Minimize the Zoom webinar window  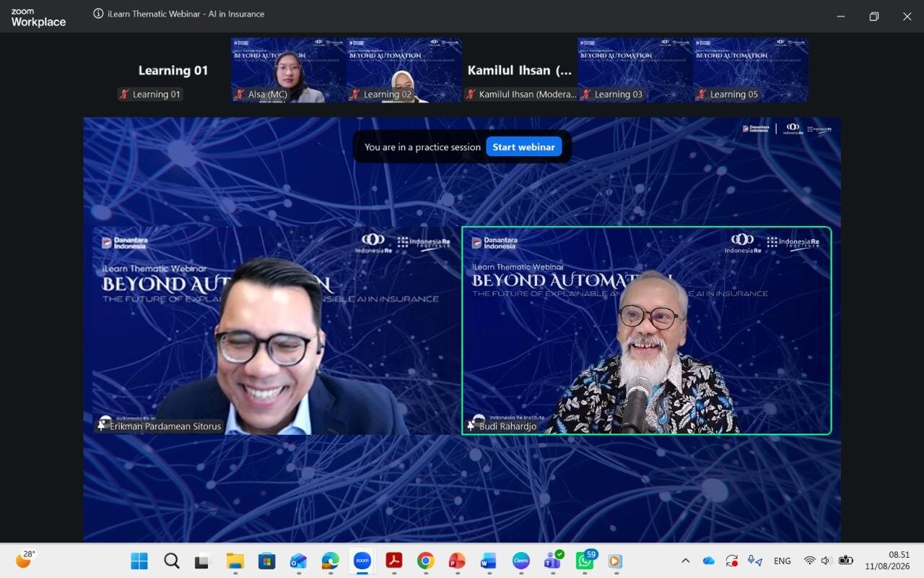pyautogui.click(x=840, y=16)
